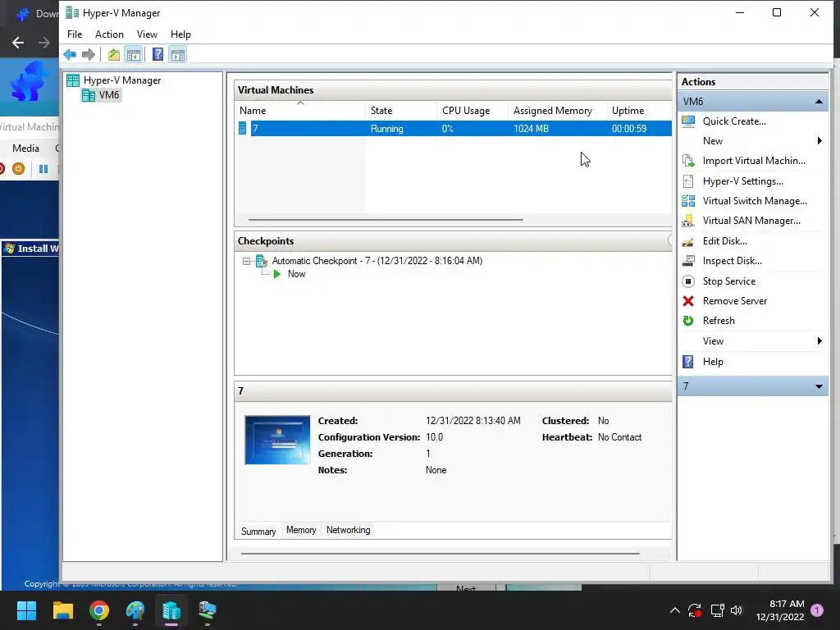Toggle the Show/Hide Console Tree toolbar icon
Image resolution: width=840 pixels, height=630 pixels.
click(134, 54)
